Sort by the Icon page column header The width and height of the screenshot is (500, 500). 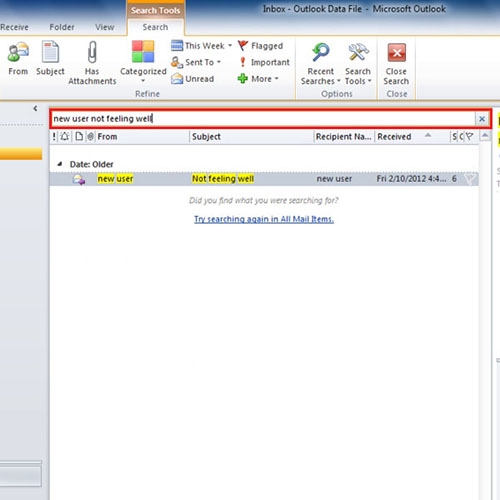[x=79, y=136]
